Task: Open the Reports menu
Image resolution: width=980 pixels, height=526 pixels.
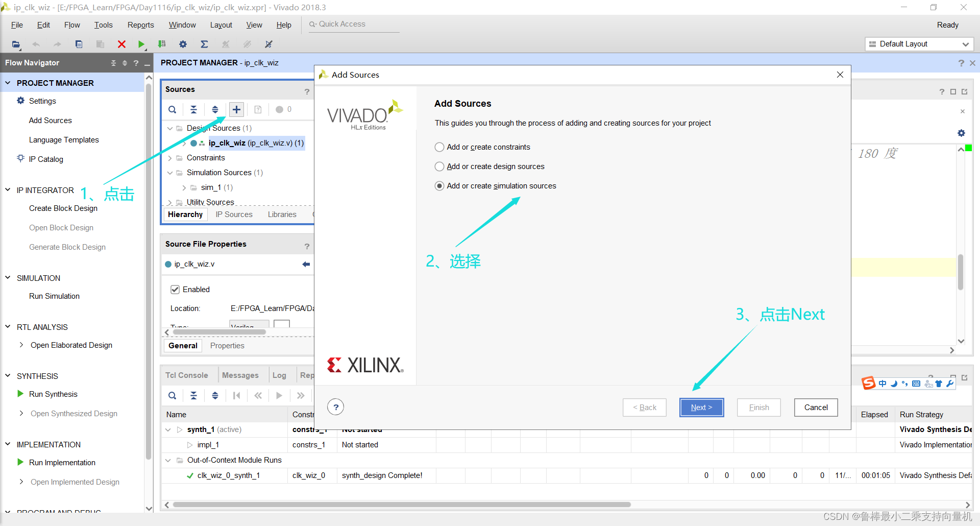Action: point(140,25)
